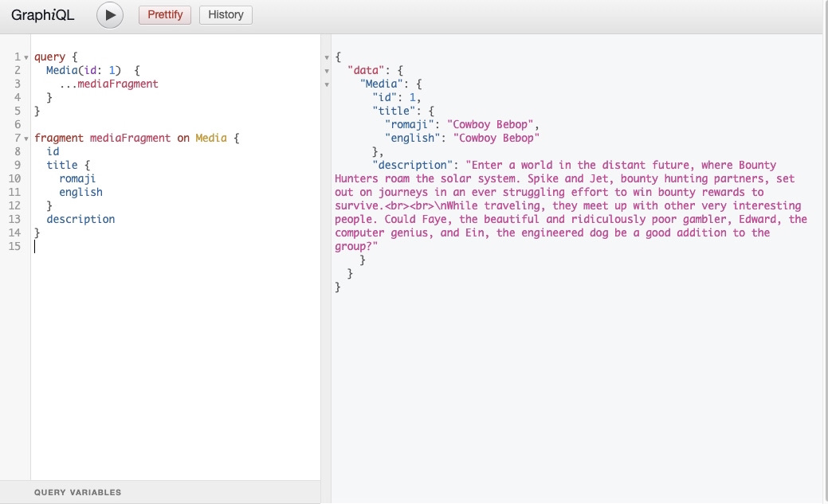Image resolution: width=828 pixels, height=504 pixels.
Task: Click 'Hunters roam the solar system' text
Action: (426, 179)
